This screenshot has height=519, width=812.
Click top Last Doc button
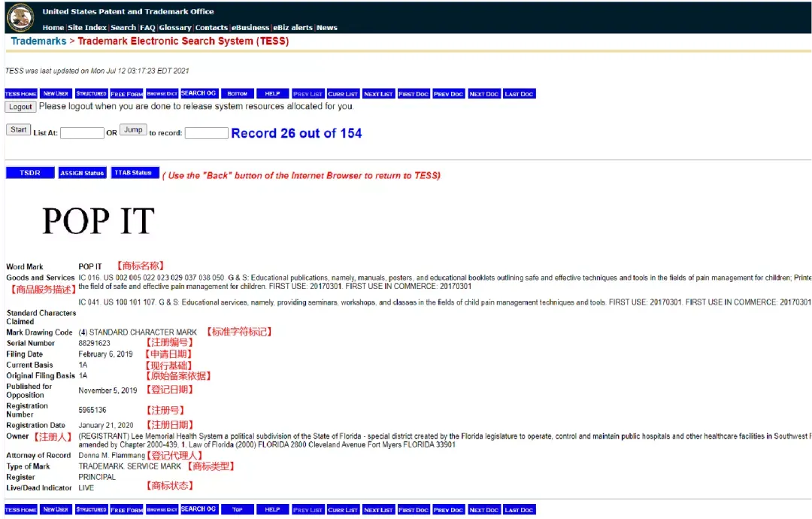[x=520, y=94]
